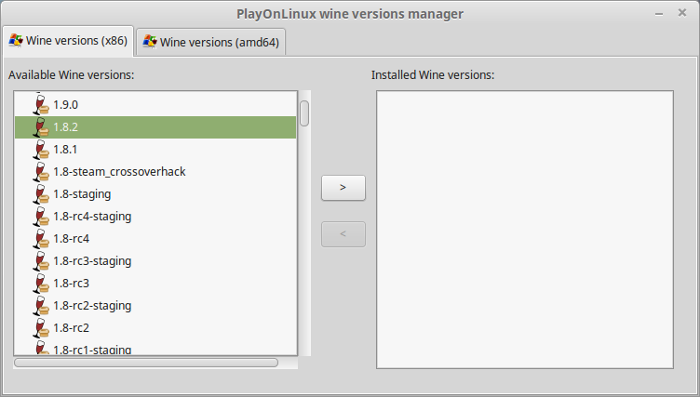This screenshot has width=700, height=397.
Task: Choose 1.8-staging from available versions
Action: point(155,194)
